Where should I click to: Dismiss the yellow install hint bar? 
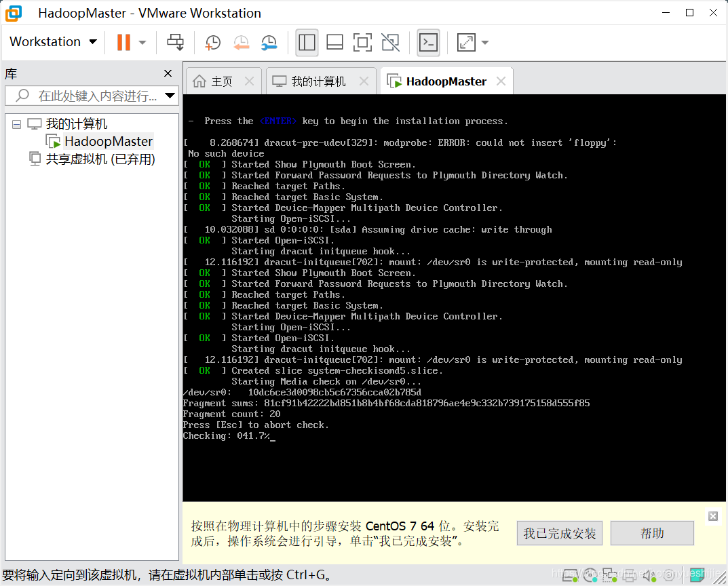pyautogui.click(x=713, y=516)
